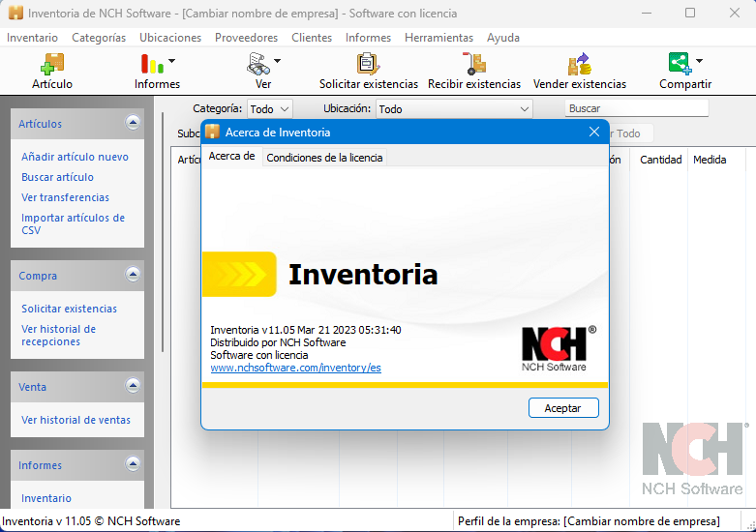Open the Informes toolbar dropdown arrow
756x532 pixels.
click(171, 61)
